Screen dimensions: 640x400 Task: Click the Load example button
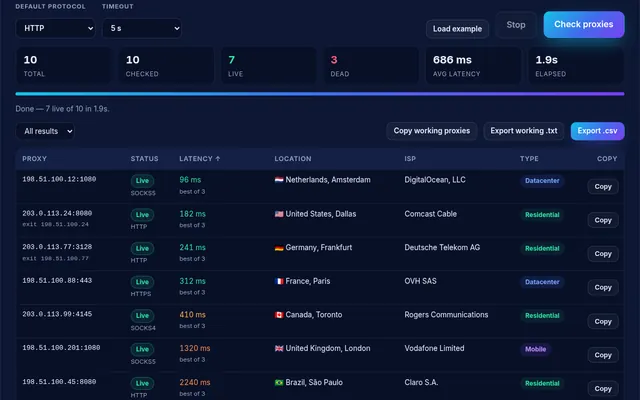457,29
